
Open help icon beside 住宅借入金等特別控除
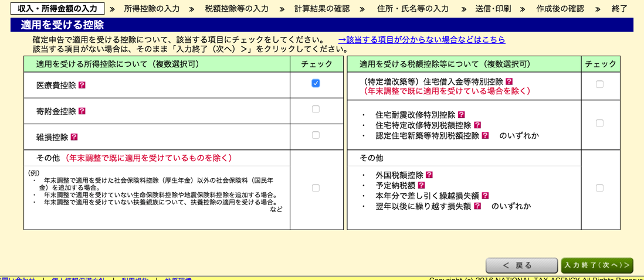[x=509, y=81]
